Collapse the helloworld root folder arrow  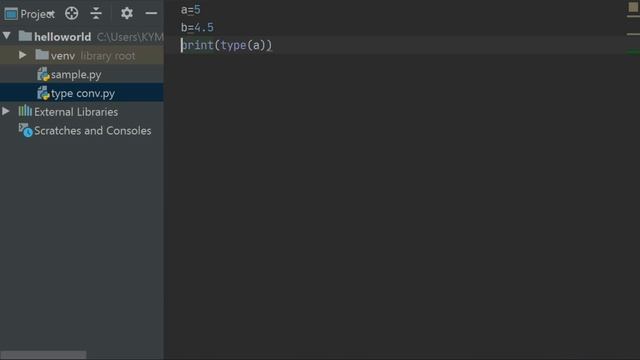point(7,36)
